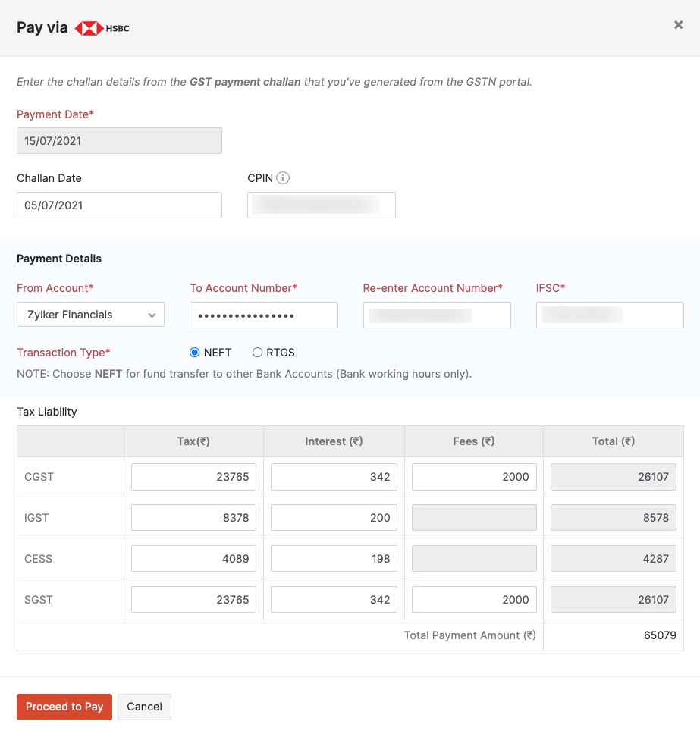Viewport: 700px width, 734px height.
Task: Select NEFT transaction type
Action: tap(195, 353)
